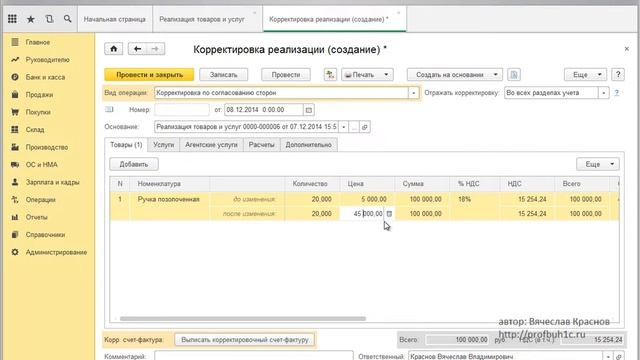
Task: Select Агентские услуги tab
Action: 211,144
